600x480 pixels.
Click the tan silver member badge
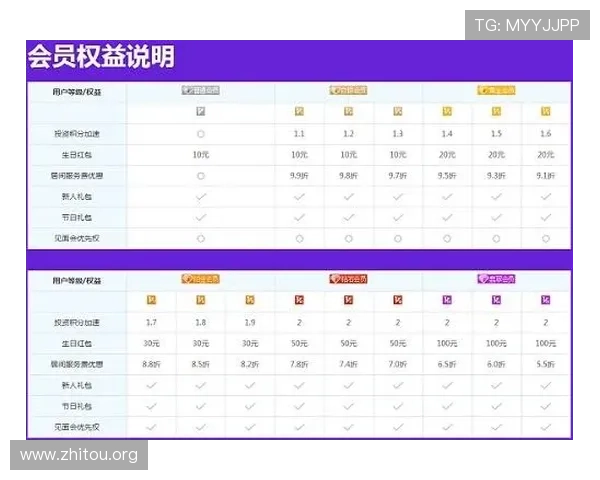coord(348,90)
